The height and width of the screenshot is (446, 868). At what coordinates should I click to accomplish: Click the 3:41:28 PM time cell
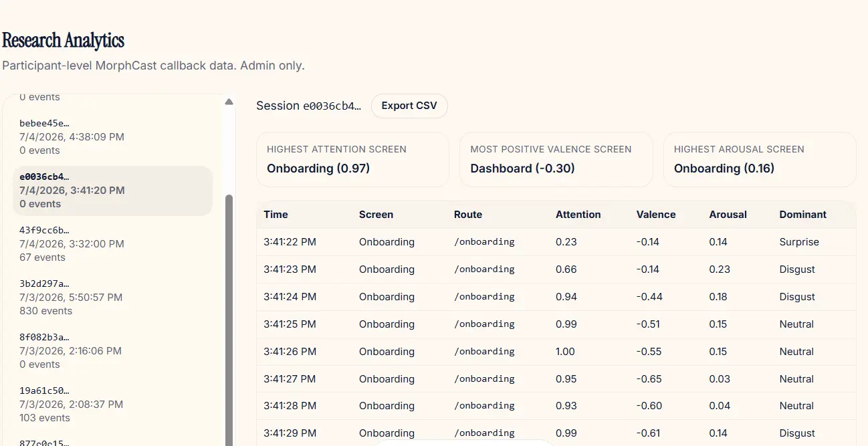290,406
